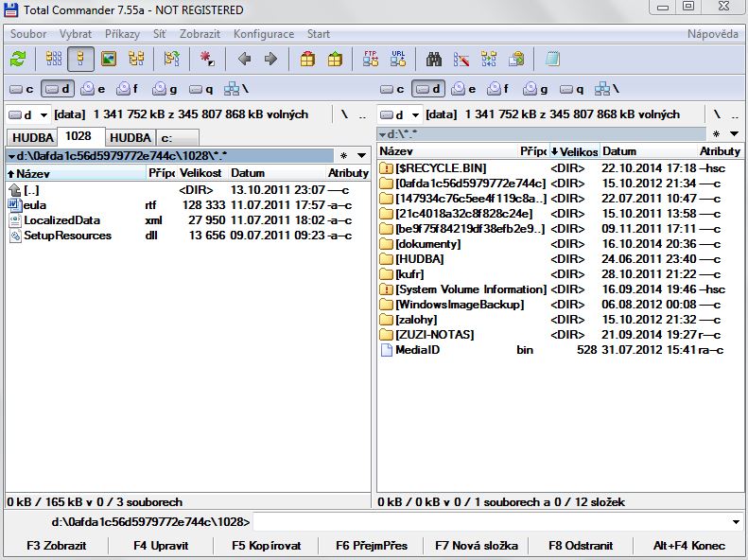The height and width of the screenshot is (560, 748).
Task: Click the Pack files gift box icon
Action: (307, 60)
